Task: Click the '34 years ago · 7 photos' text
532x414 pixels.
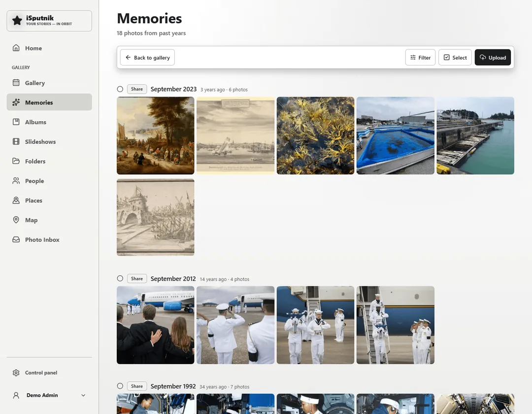Action: (224, 386)
